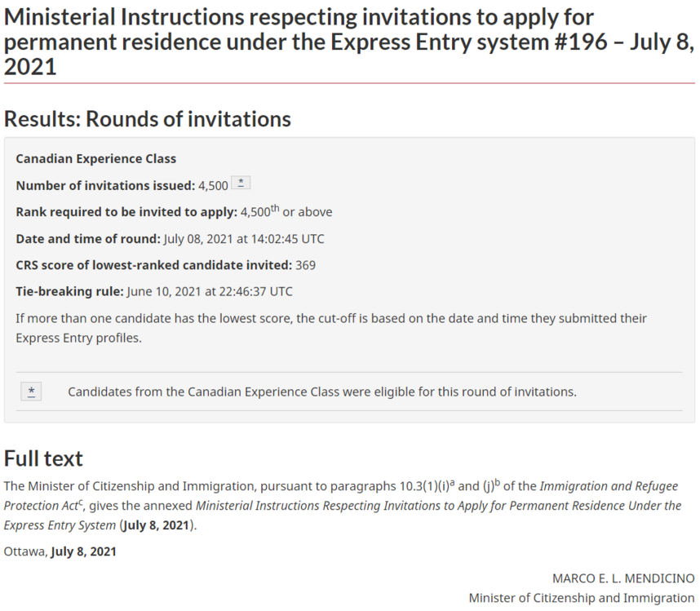
Task: Click the name MARCO E. L. MENDICINO
Action: (623, 578)
